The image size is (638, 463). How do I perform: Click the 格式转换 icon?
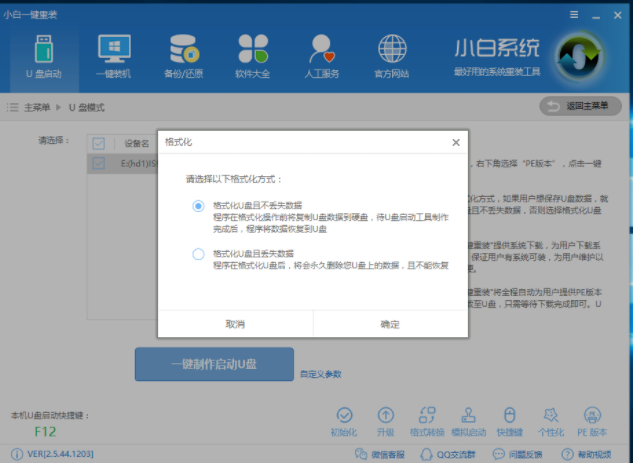pos(426,415)
